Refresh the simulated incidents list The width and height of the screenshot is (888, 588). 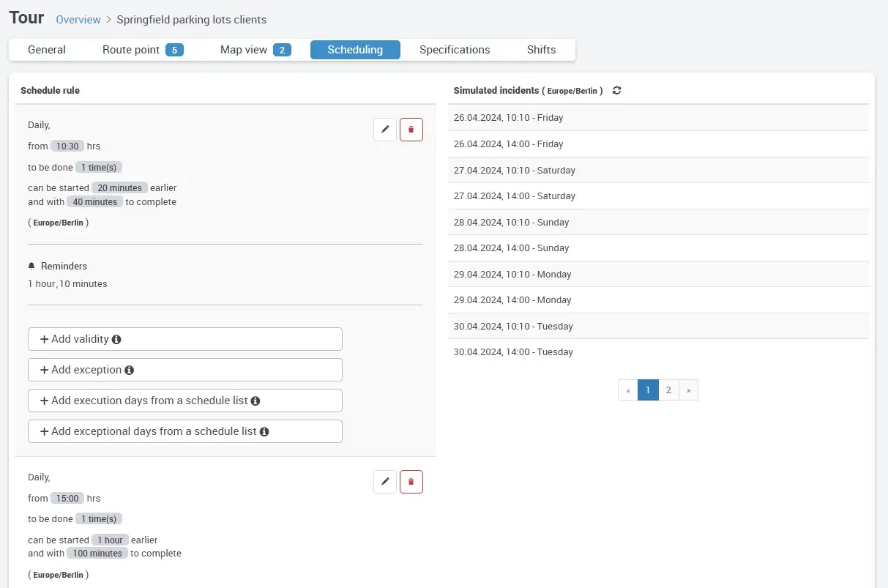pyautogui.click(x=617, y=91)
